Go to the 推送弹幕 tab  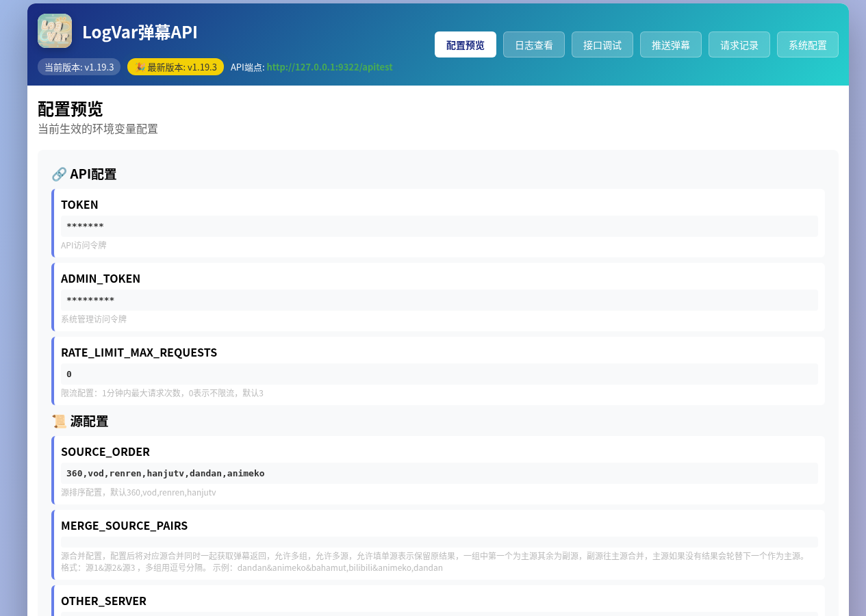click(671, 44)
